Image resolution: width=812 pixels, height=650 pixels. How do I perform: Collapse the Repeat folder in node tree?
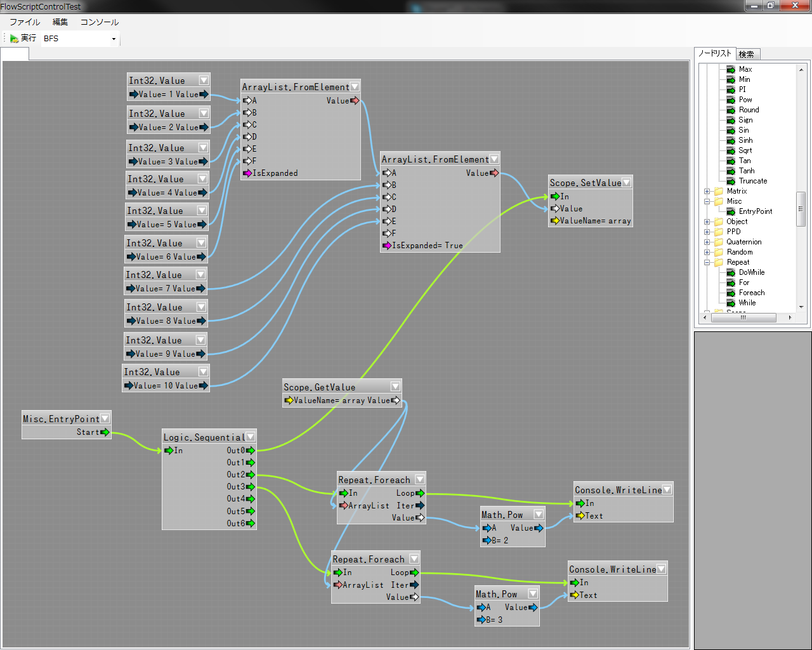click(707, 262)
